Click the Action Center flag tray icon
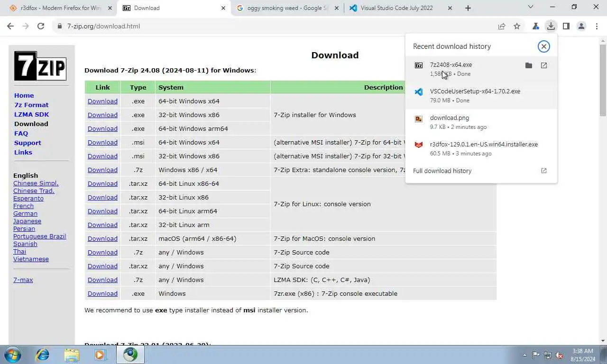This screenshot has width=607, height=364. tap(536, 355)
